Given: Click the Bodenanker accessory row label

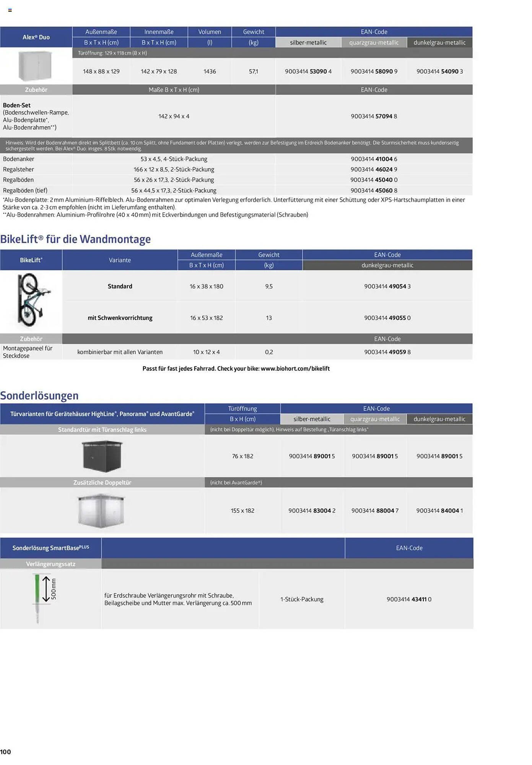Looking at the screenshot, I should tap(18, 159).
